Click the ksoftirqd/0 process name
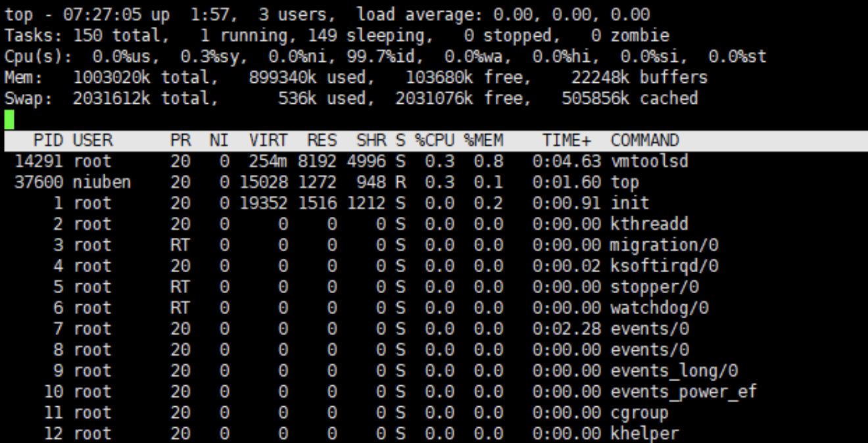868x443 pixels. 664,267
